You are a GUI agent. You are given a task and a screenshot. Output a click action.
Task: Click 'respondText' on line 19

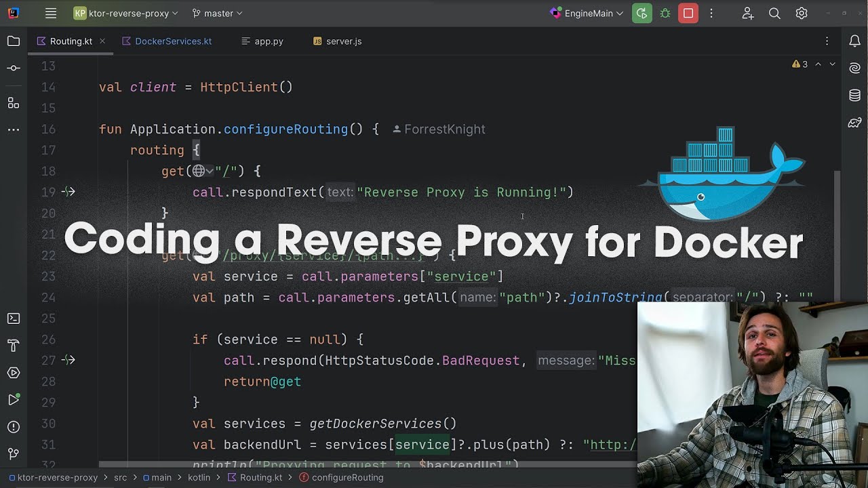[274, 192]
